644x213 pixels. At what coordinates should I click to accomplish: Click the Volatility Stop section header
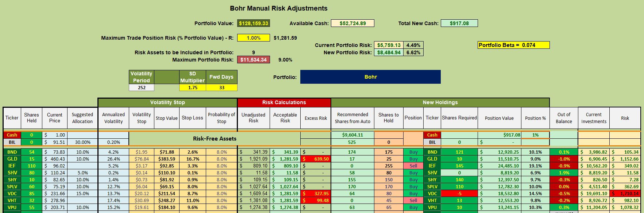(x=167, y=102)
